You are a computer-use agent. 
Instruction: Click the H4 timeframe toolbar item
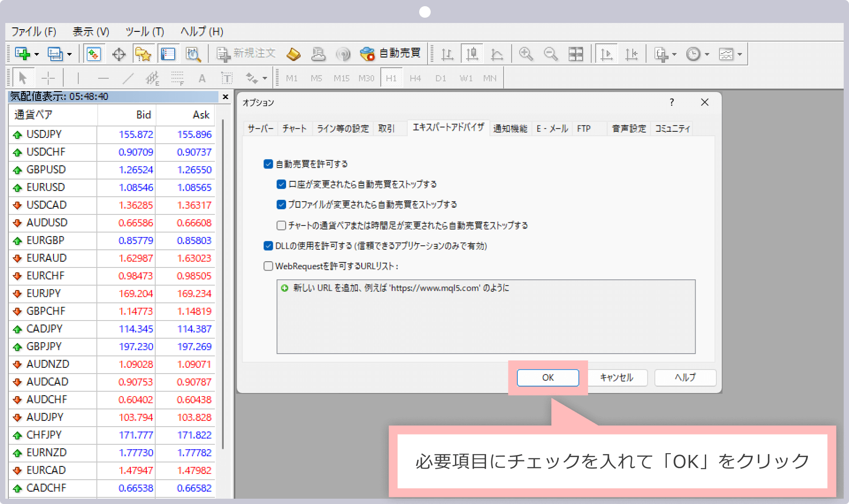click(416, 78)
